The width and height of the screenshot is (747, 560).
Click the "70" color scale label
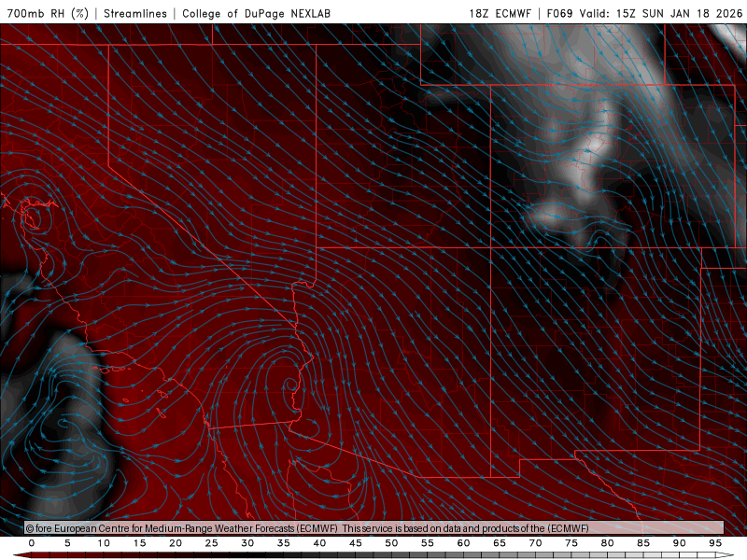pyautogui.click(x=535, y=543)
